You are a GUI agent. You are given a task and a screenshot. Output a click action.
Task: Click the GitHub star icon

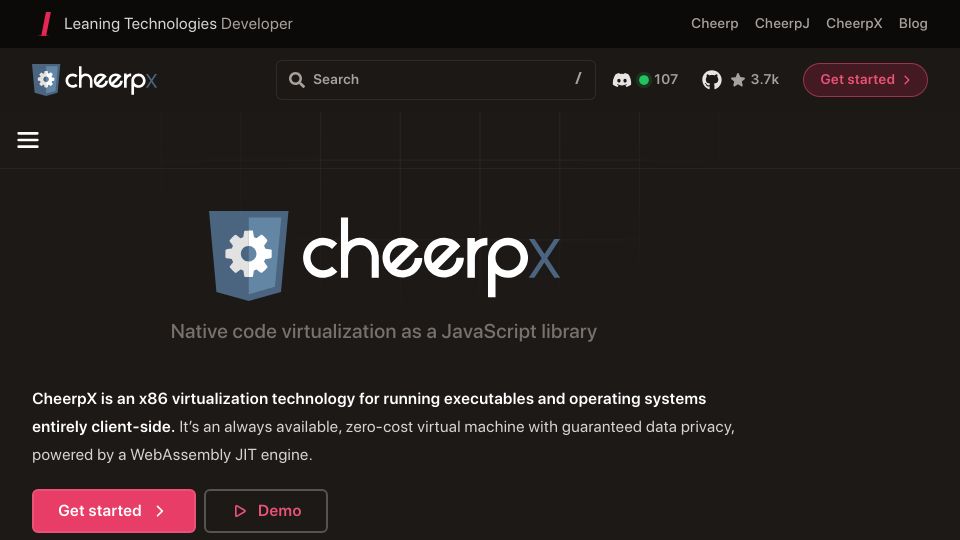pos(738,80)
